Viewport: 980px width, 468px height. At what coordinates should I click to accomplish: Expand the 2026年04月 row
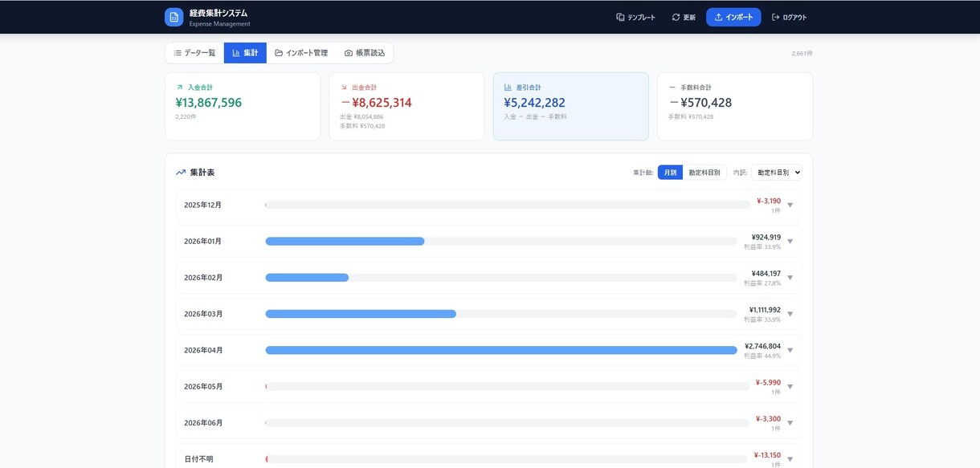[790, 350]
